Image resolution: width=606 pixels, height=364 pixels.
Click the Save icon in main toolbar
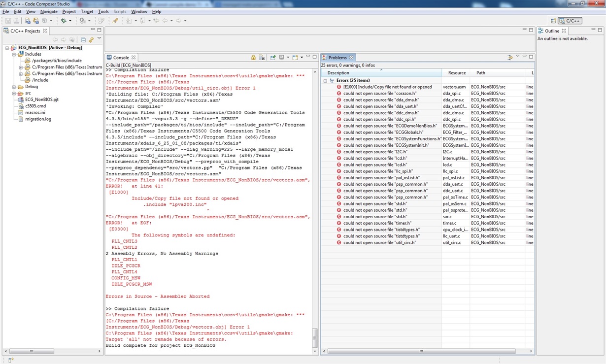click(x=8, y=21)
